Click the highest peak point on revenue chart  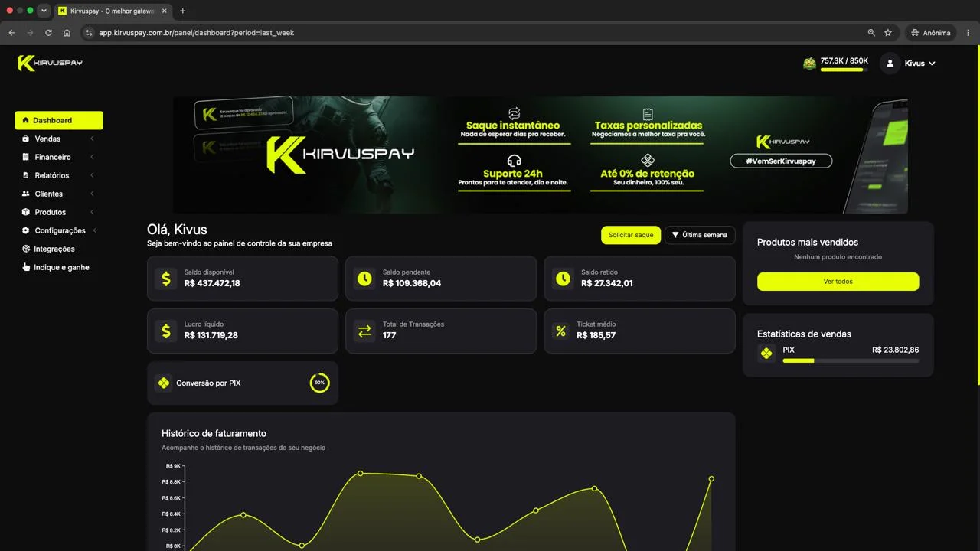click(361, 473)
